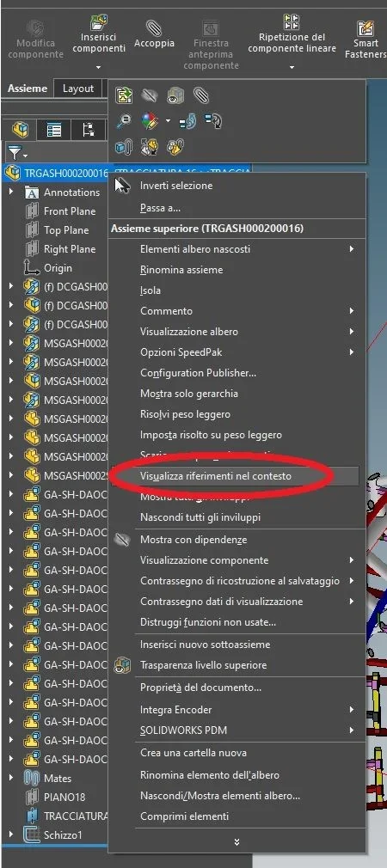
Task: Open the appearance color dropdown arrow
Action: [168, 120]
